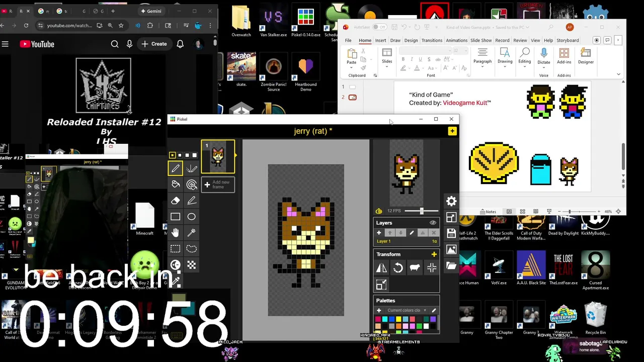
Task: Open Piskel Preferences gear icon
Action: (451, 201)
